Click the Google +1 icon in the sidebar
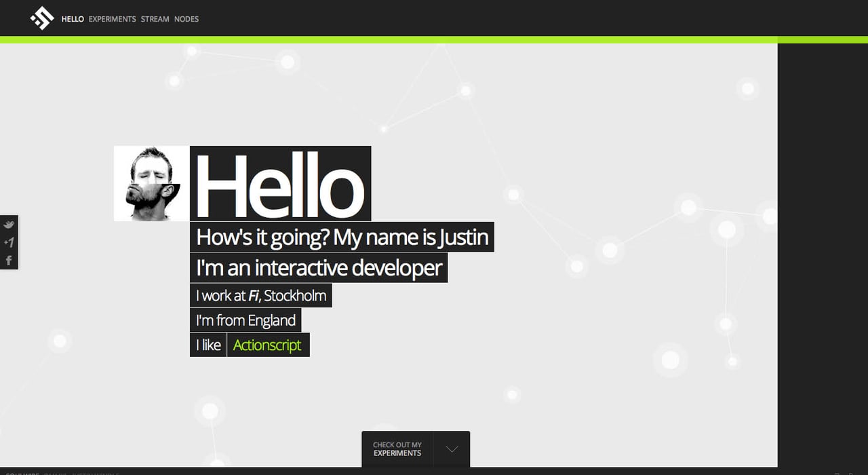The height and width of the screenshot is (475, 868). tap(9, 242)
